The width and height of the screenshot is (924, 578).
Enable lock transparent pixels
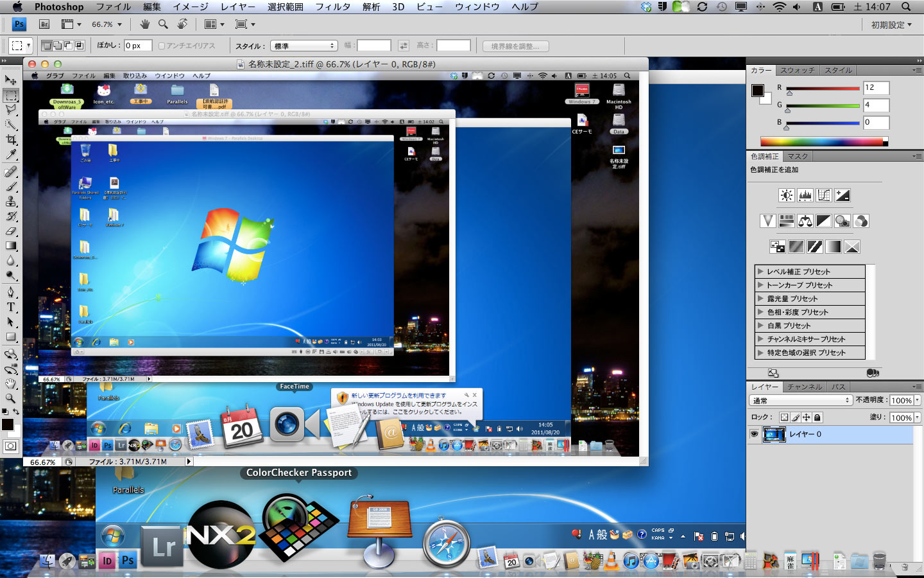coord(784,417)
